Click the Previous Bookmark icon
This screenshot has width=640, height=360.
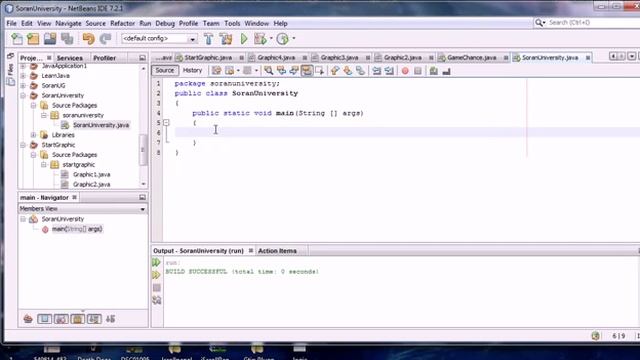[335, 71]
